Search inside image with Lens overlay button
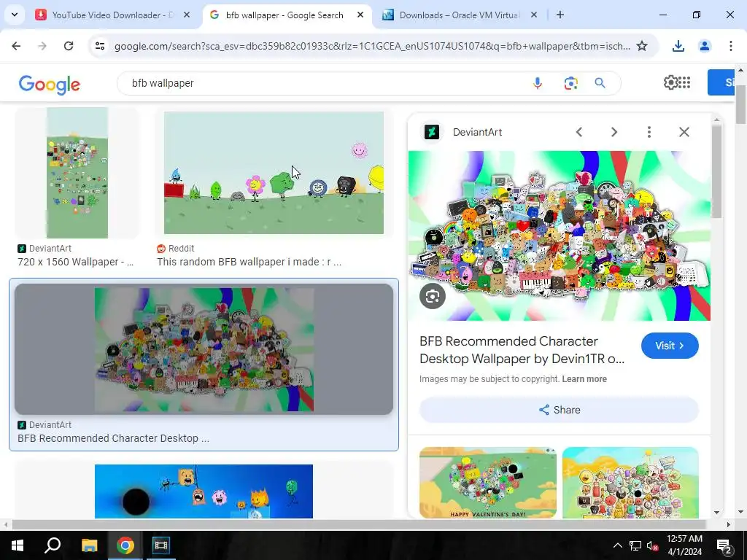The width and height of the screenshot is (747, 560). 433,296
